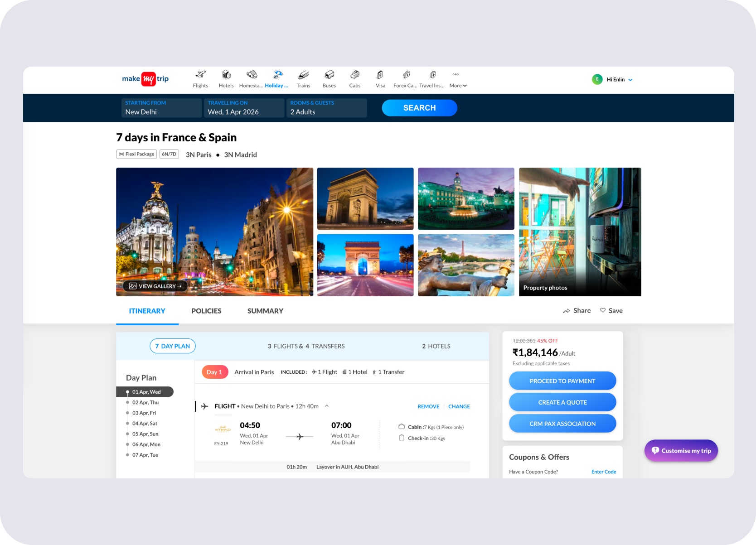Viewport: 756px width, 545px height.
Task: Click the REMOVE flight link
Action: [428, 406]
